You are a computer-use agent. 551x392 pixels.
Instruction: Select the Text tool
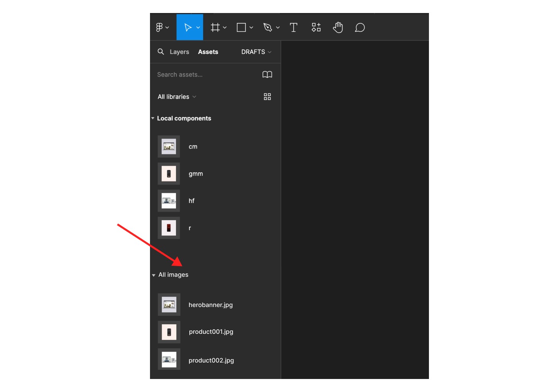[293, 28]
